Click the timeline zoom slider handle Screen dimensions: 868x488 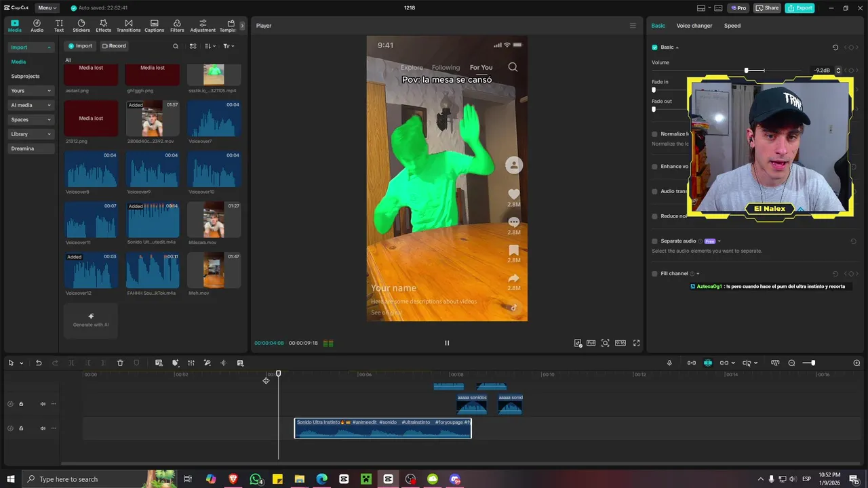[813, 363]
